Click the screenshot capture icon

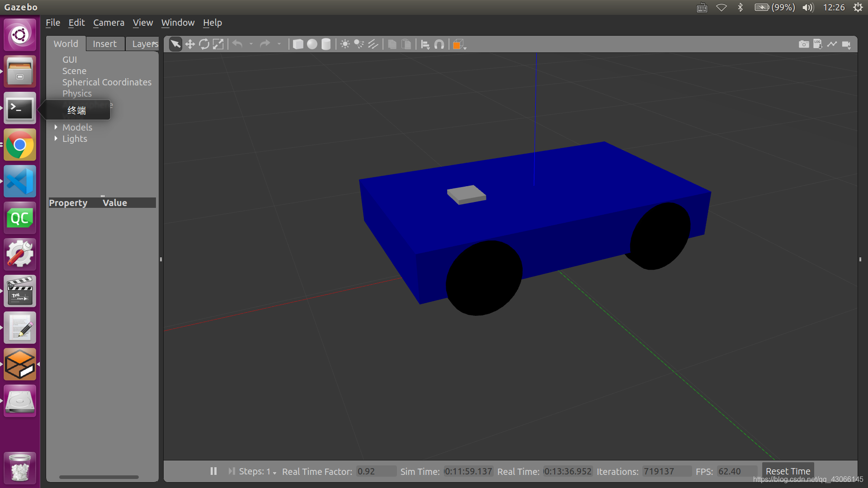coord(804,43)
